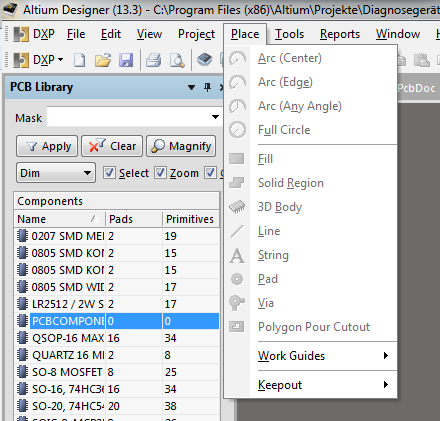The height and width of the screenshot is (421, 440).
Task: Open the File menu
Action: point(76,34)
